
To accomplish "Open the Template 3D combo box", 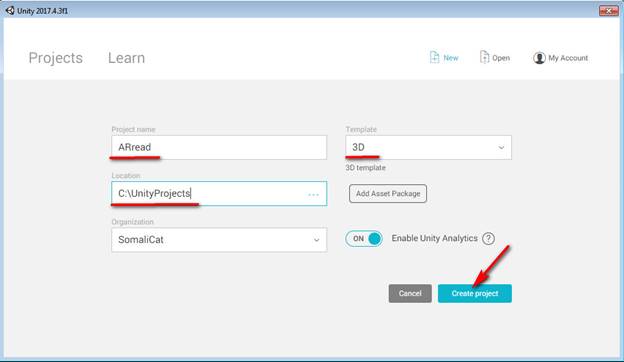I will (429, 148).
